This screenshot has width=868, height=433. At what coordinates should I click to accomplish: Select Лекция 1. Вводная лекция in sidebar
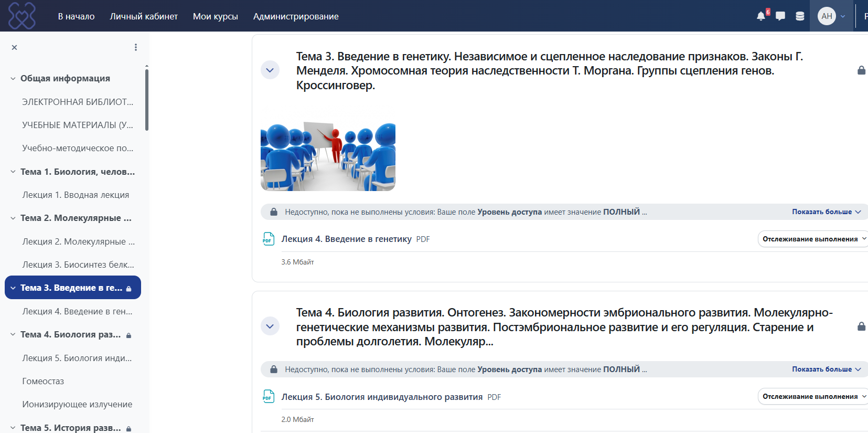(x=76, y=195)
